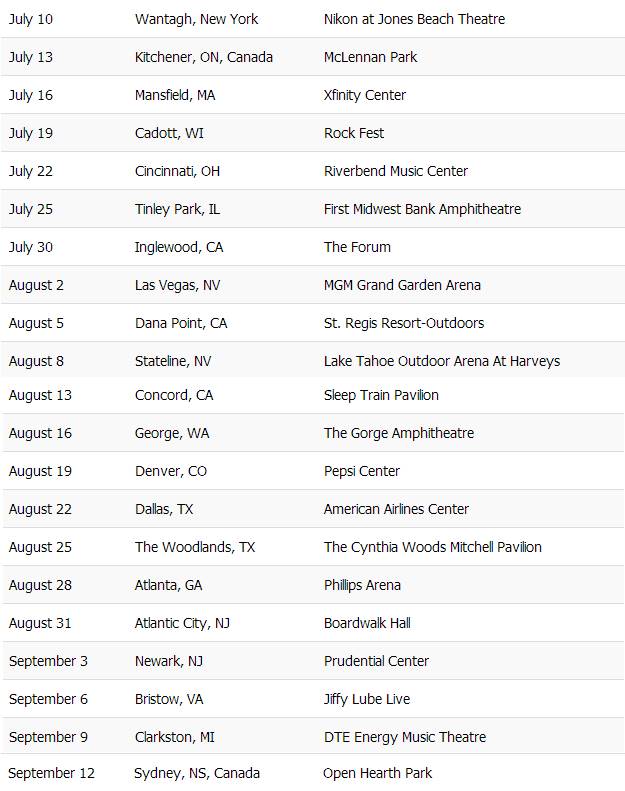Viewport: 625px width, 791px height.
Task: Select the September 12 date cell
Action: (x=51, y=773)
